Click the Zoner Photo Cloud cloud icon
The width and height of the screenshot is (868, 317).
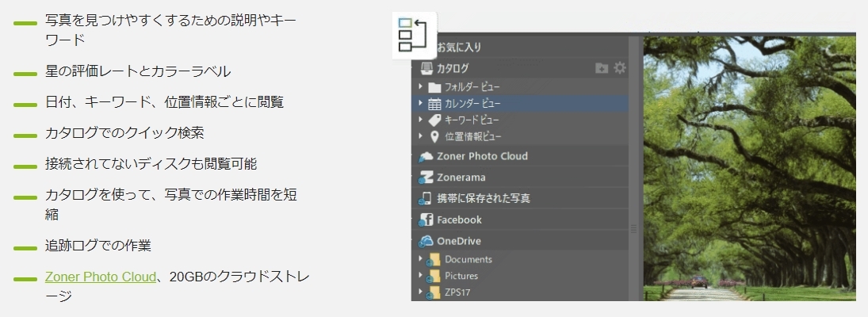pos(426,157)
